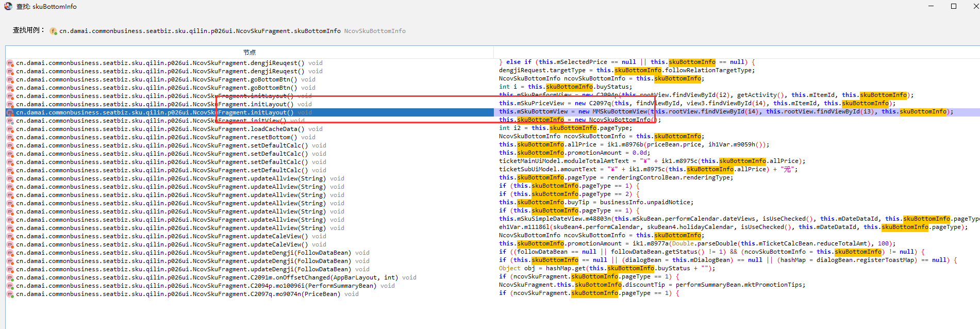Click the method icon of the resetBottom() row
980x329 pixels.
click(10, 138)
